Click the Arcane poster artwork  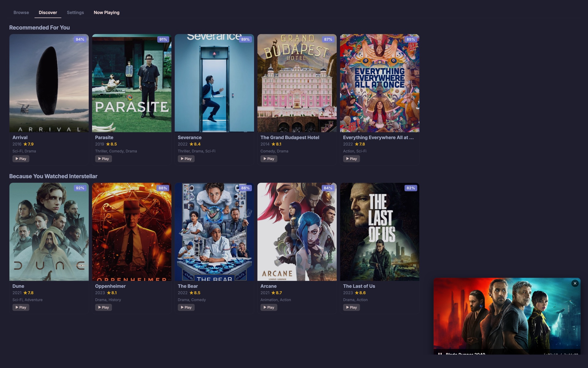pos(297,232)
